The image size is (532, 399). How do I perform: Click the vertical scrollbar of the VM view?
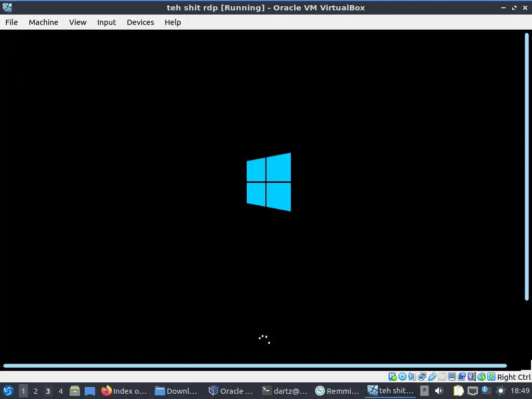[527, 167]
